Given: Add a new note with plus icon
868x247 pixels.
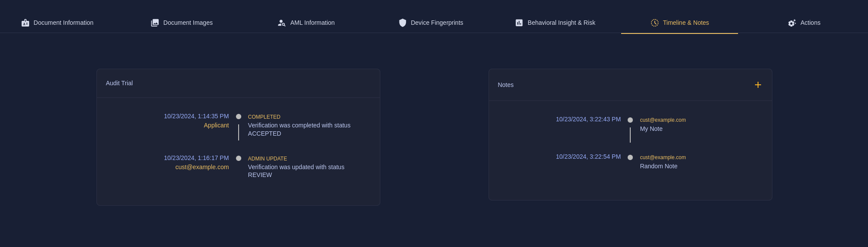Looking at the screenshot, I should pos(758,85).
